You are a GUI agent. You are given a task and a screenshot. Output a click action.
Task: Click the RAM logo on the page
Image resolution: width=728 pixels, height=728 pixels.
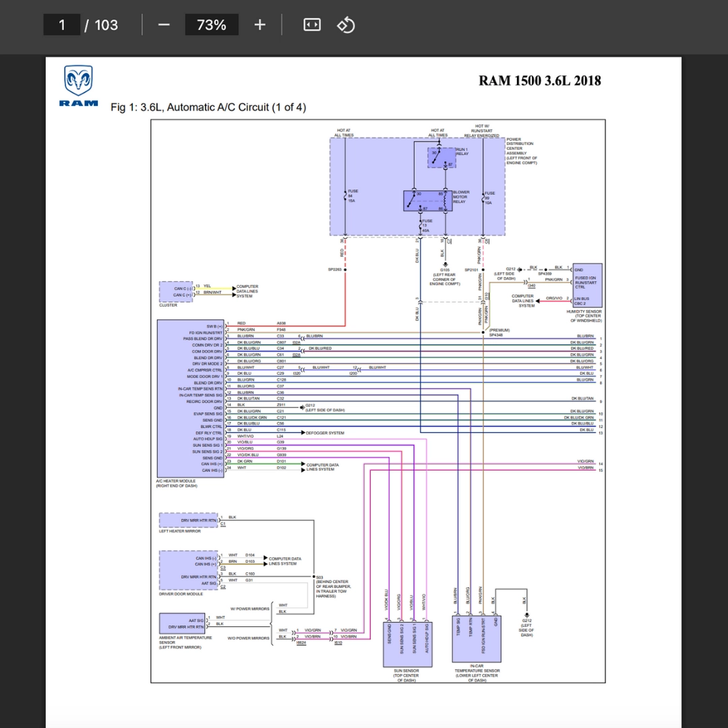point(78,86)
